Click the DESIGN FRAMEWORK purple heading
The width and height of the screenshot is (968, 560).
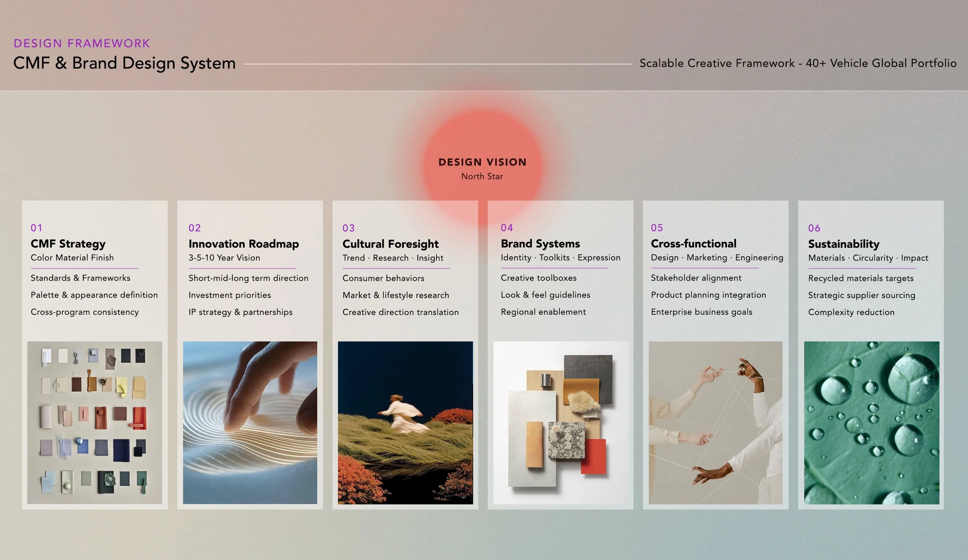click(82, 43)
